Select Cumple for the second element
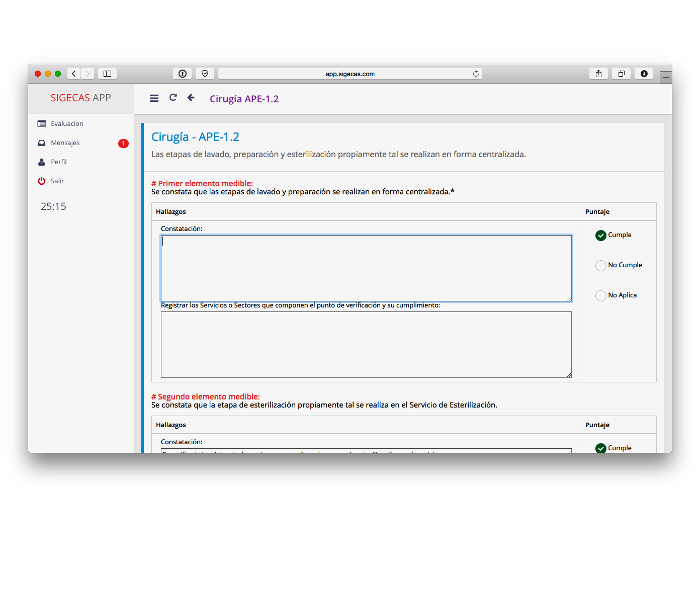 coord(601,448)
